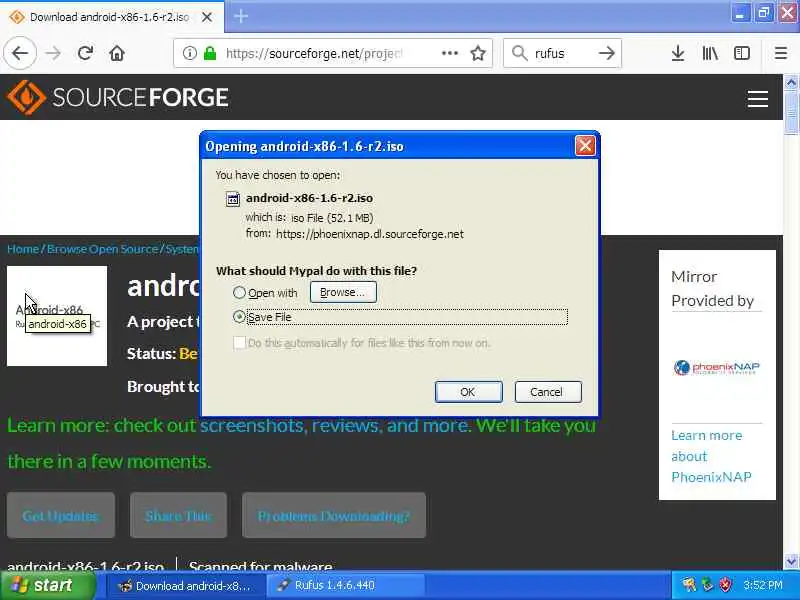The width and height of the screenshot is (800, 600).
Task: Open the Home breadcrumb link
Action: [23, 249]
